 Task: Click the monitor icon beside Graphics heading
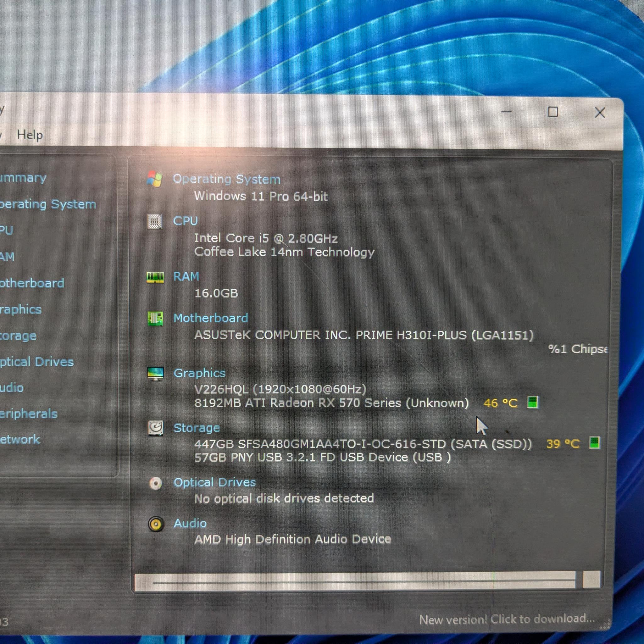point(156,374)
